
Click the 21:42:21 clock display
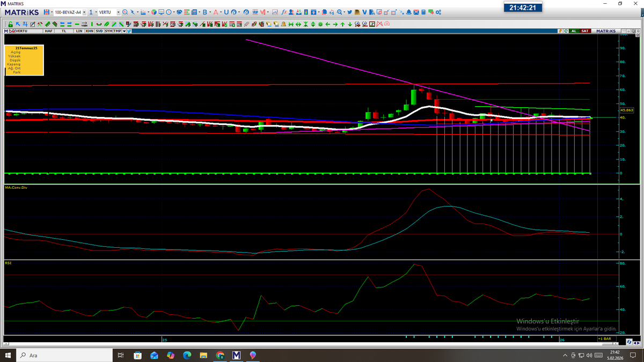pyautogui.click(x=523, y=7)
